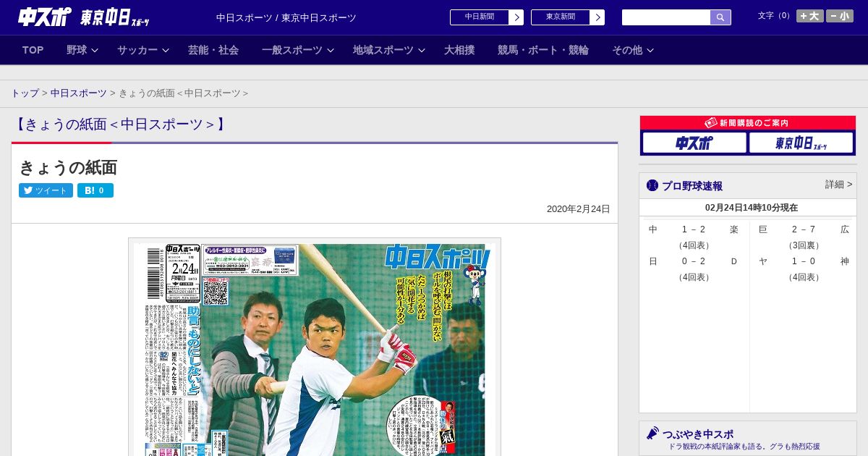Click 東京中日スポーツ subscription banner button
Image resolution: width=868 pixels, height=456 pixels.
(801, 143)
